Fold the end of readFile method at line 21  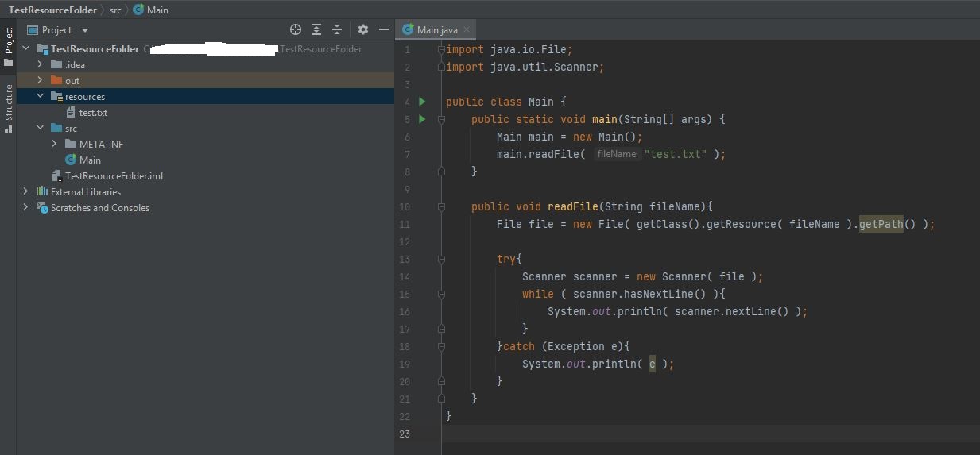(x=441, y=399)
